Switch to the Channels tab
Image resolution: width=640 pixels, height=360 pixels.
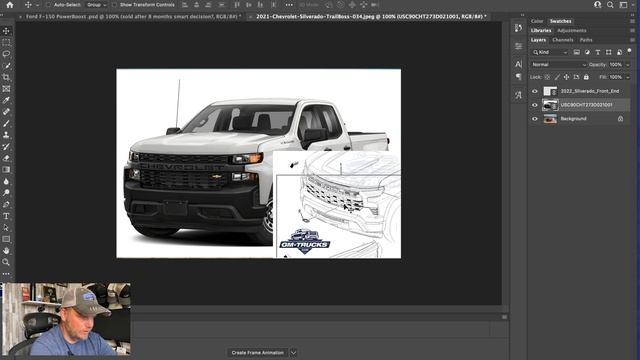(x=562, y=40)
